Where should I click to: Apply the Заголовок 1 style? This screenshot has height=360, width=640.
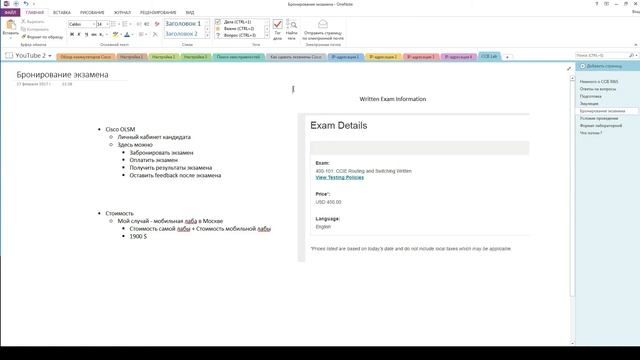click(183, 24)
